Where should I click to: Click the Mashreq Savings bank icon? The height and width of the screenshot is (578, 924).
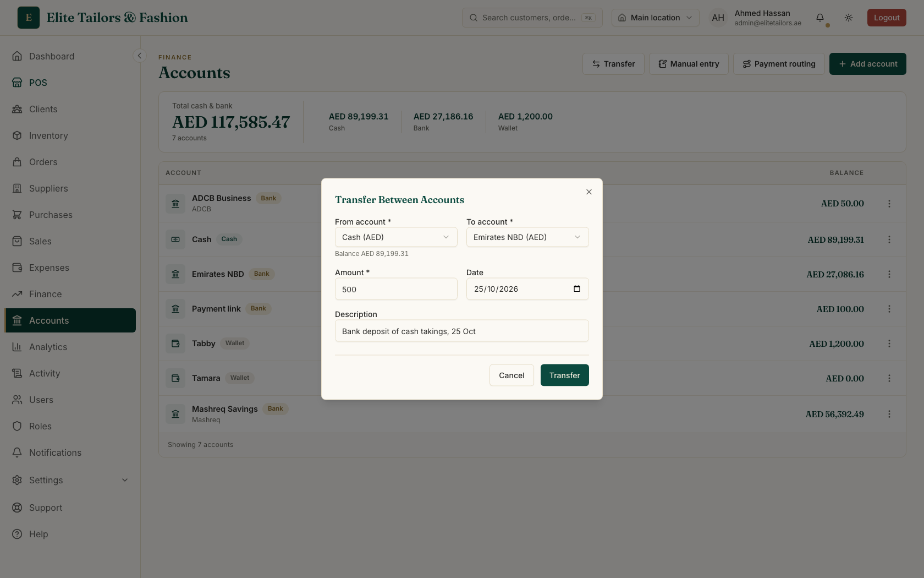[x=175, y=414]
